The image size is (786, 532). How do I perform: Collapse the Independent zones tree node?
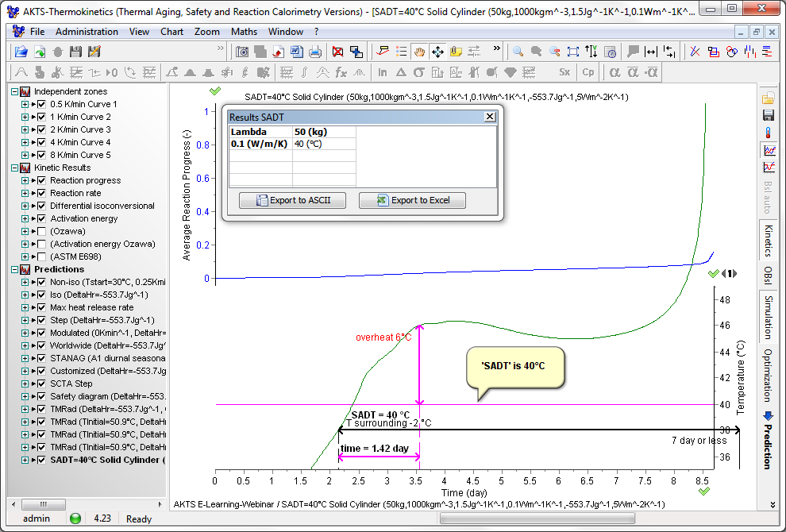pyautogui.click(x=14, y=91)
